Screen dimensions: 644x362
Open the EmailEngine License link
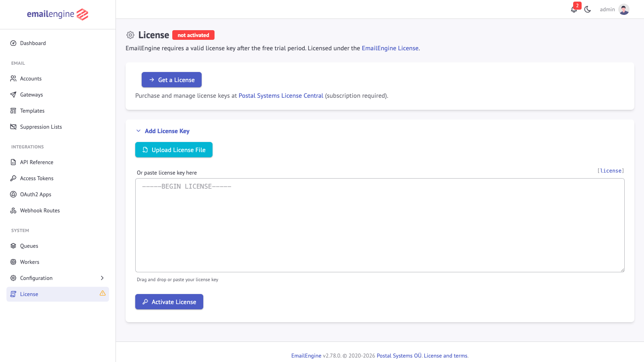tap(390, 48)
